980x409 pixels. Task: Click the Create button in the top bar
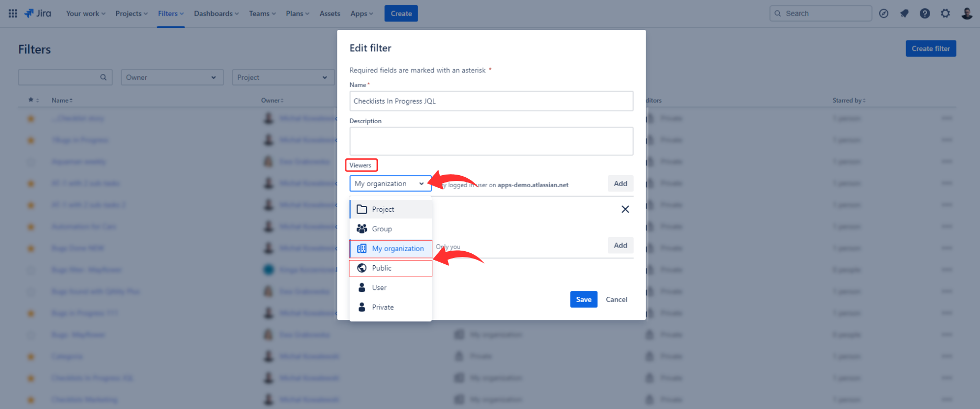point(401,14)
